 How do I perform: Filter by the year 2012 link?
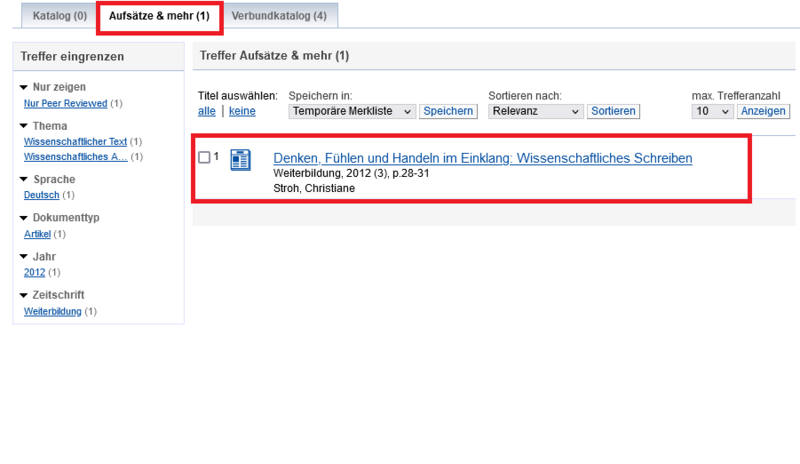click(35, 272)
